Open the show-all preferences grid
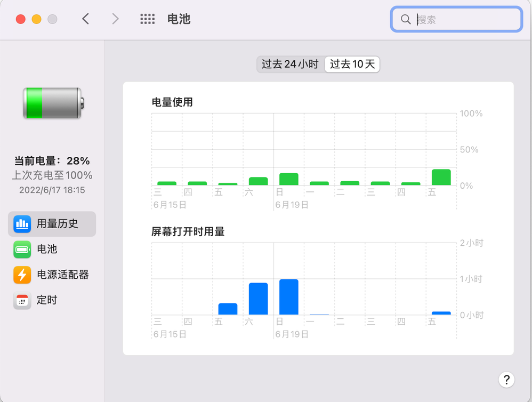 [148, 19]
